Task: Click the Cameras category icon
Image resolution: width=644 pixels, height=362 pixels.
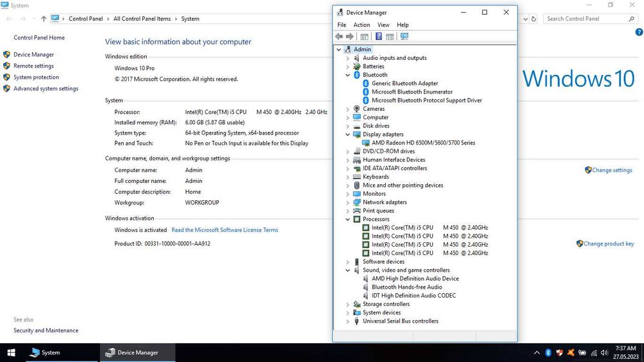Action: tap(357, 109)
